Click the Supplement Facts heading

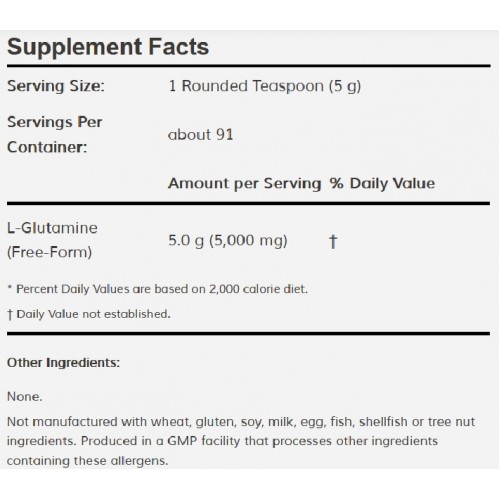pos(108,47)
